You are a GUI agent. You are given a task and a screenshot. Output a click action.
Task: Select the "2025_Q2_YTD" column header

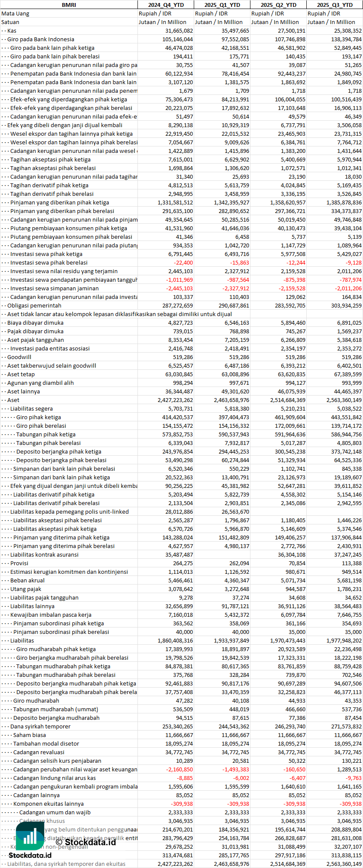pos(278,5)
